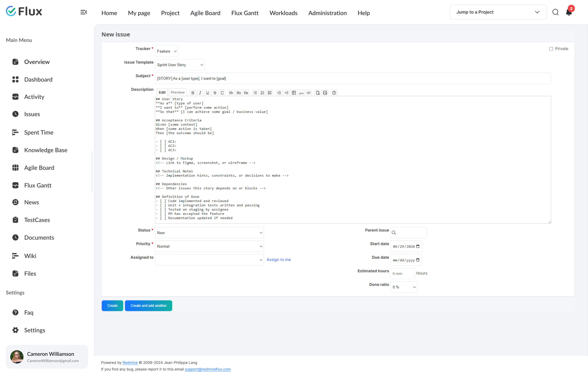588x376 pixels.
Task: Insert Heading 3 in description
Action: tap(246, 93)
